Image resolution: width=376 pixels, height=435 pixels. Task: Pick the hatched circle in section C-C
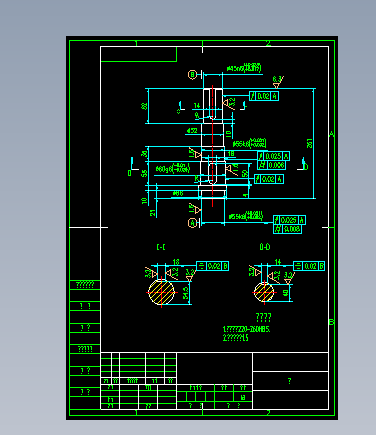pyautogui.click(x=162, y=292)
